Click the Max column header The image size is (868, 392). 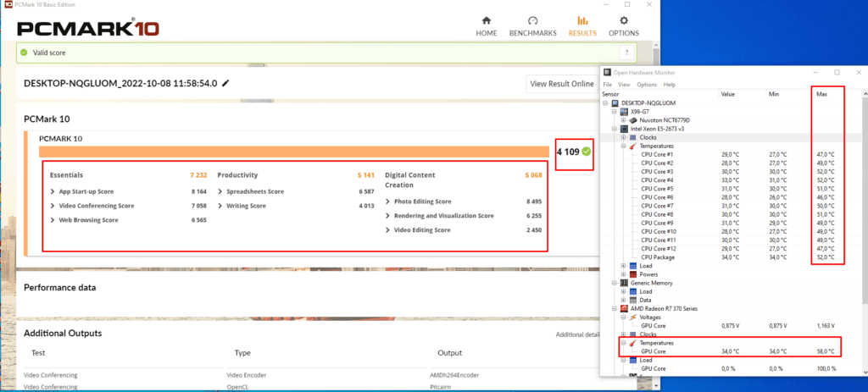pyautogui.click(x=821, y=94)
